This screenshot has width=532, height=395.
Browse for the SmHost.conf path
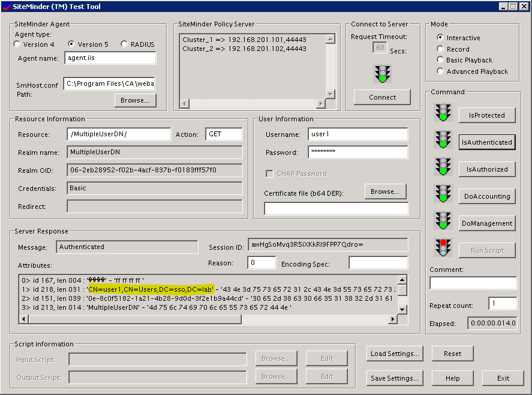pyautogui.click(x=136, y=100)
